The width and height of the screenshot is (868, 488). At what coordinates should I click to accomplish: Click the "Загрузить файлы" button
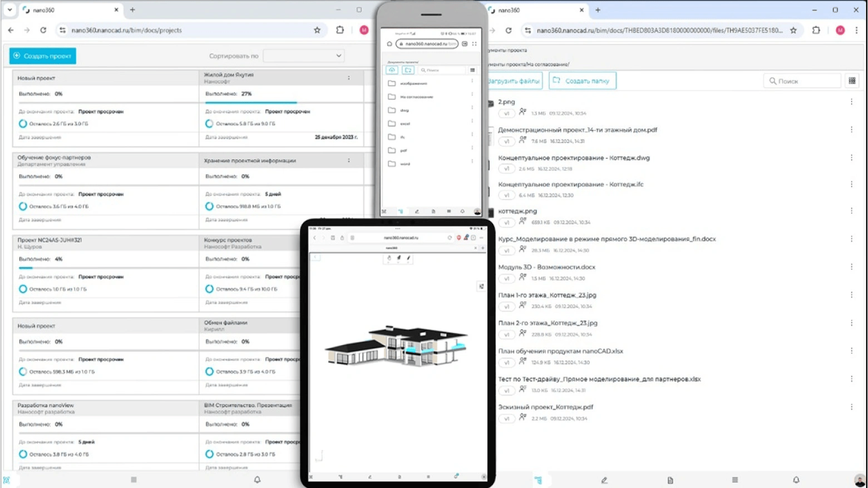[x=514, y=81]
